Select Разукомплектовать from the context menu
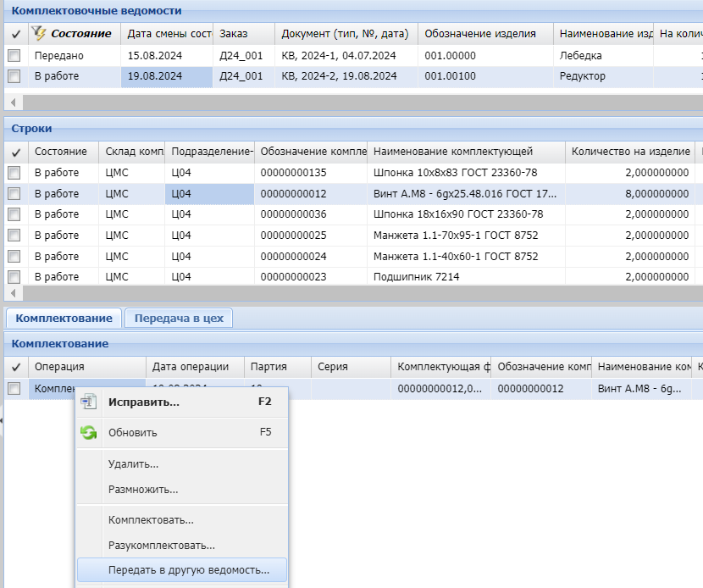 pyautogui.click(x=161, y=546)
